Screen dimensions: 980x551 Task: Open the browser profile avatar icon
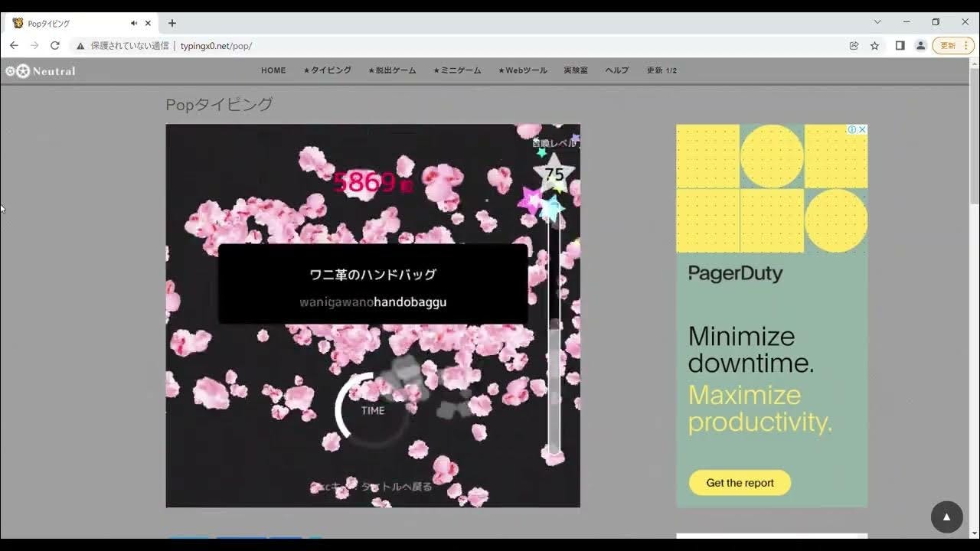coord(920,46)
